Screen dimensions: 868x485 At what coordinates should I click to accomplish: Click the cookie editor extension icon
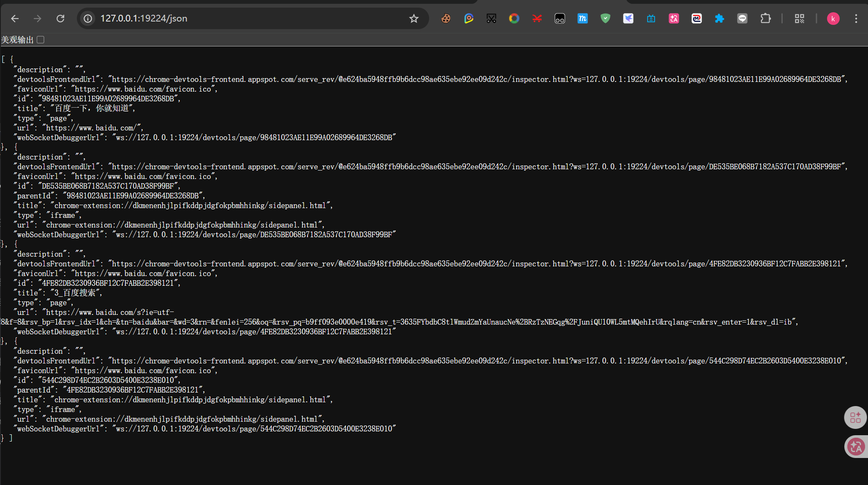tap(446, 19)
